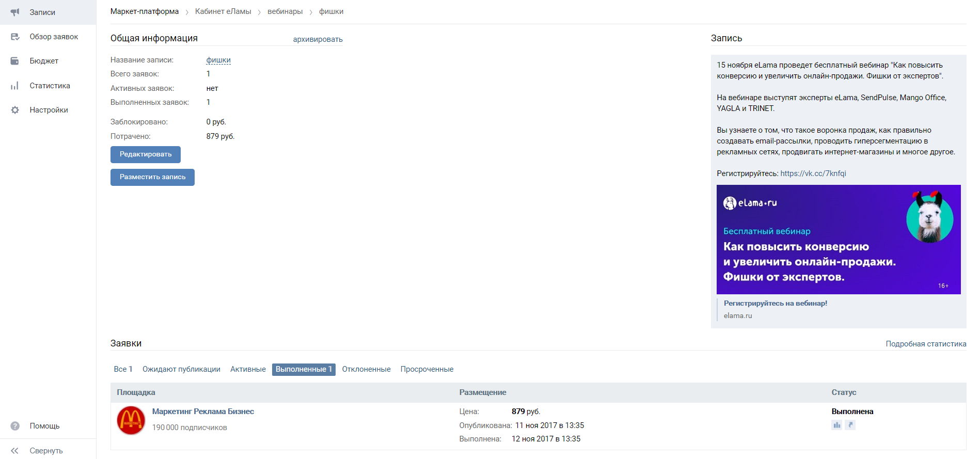The image size is (980, 459).
Task: Switch to the Все 1 tab
Action: [x=123, y=369]
